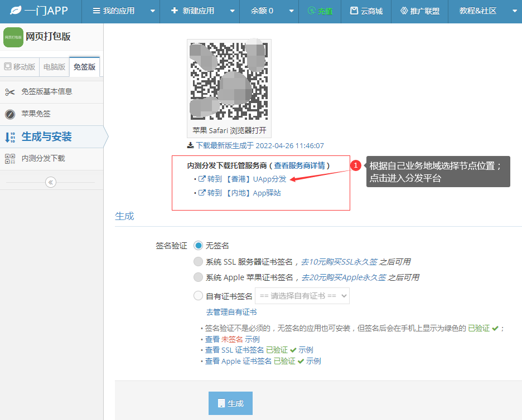
Task: Open the 云商城 store
Action: [366, 11]
